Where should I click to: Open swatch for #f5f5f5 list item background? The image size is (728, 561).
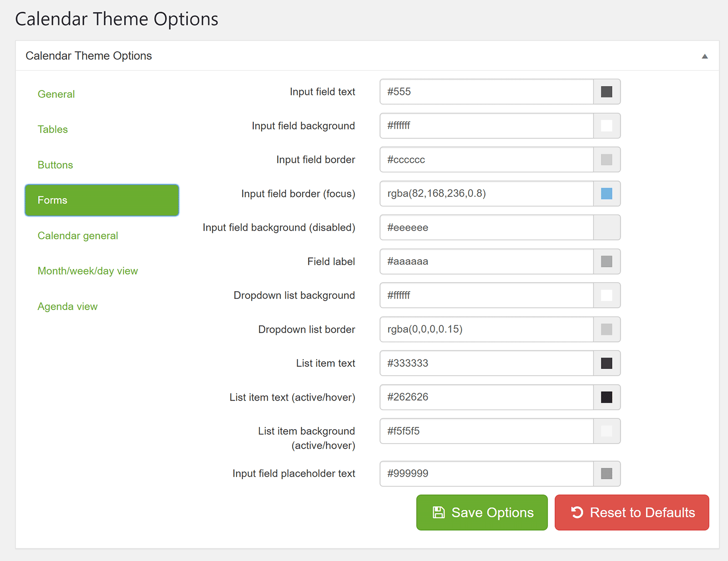607,431
